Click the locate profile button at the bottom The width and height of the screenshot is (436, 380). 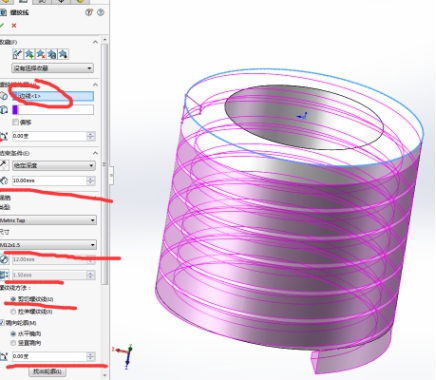tap(47, 371)
